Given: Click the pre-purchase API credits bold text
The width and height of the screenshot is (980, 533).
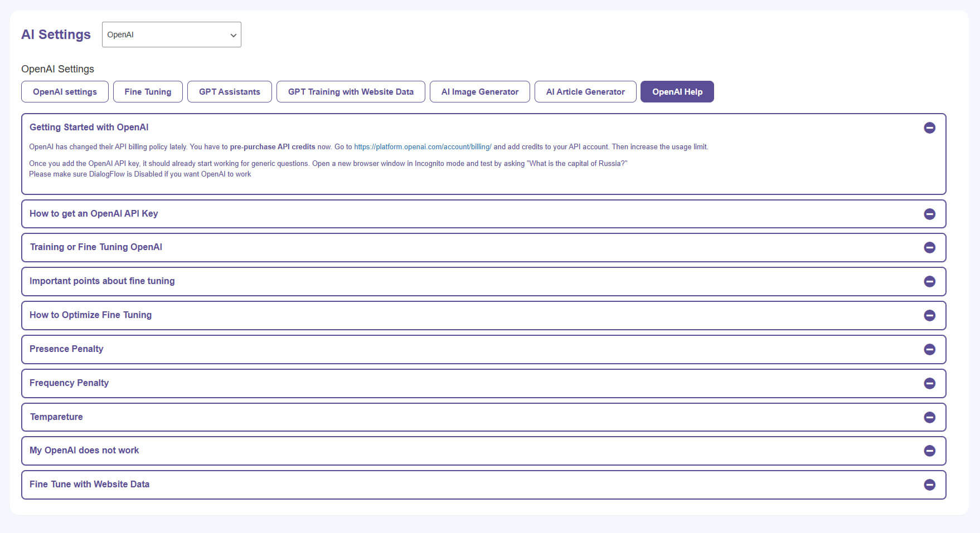Looking at the screenshot, I should pos(273,147).
